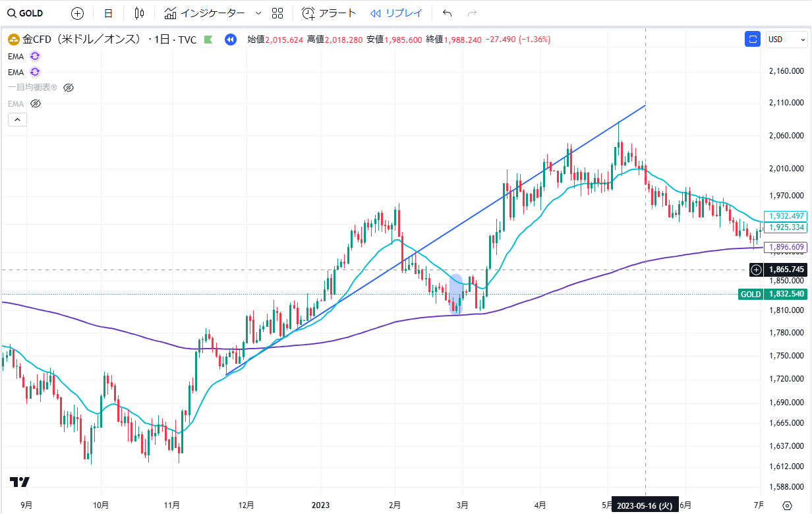Select the 日 daily timeframe button
This screenshot has width=812, height=514.
click(x=108, y=13)
